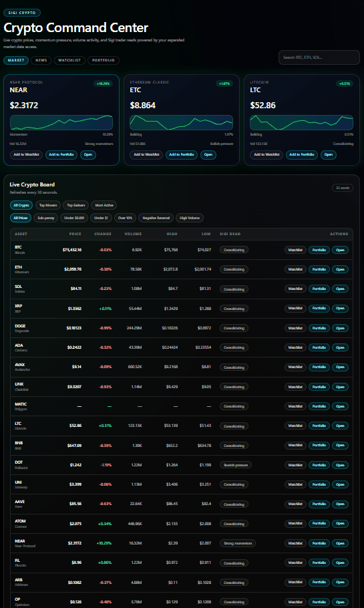Add NEAR card to Portfolio

click(61, 155)
